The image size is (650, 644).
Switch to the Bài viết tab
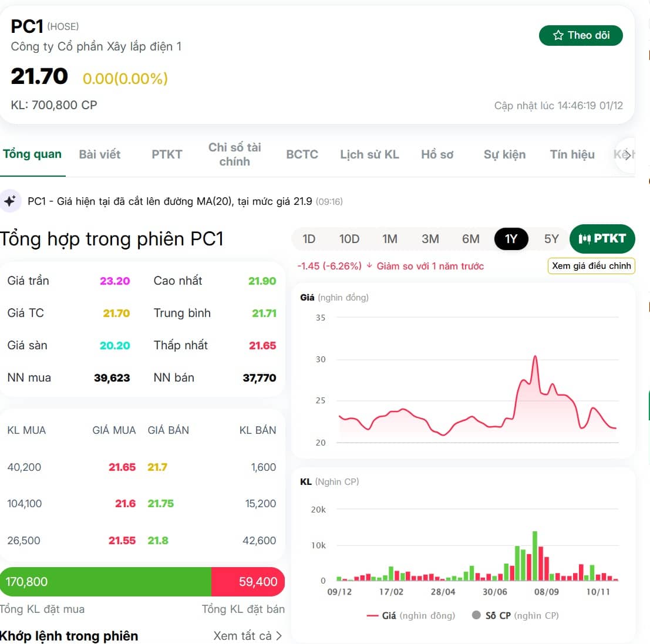(99, 154)
